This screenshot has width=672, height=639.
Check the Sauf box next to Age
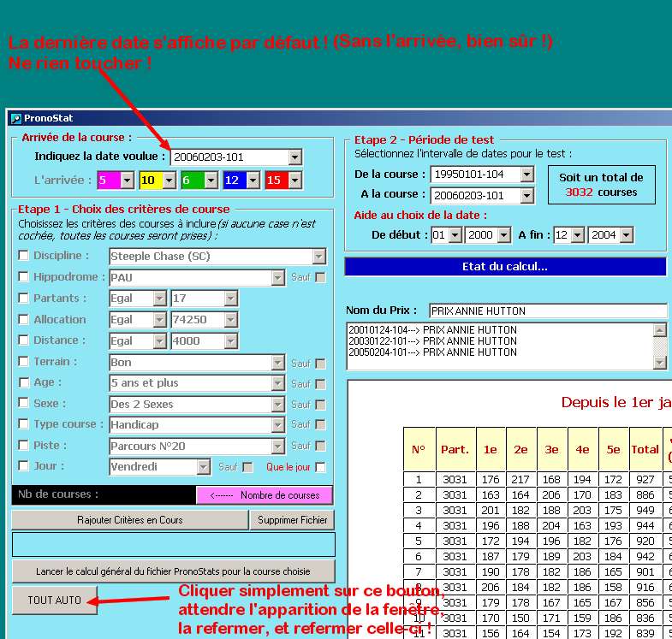[x=320, y=384]
